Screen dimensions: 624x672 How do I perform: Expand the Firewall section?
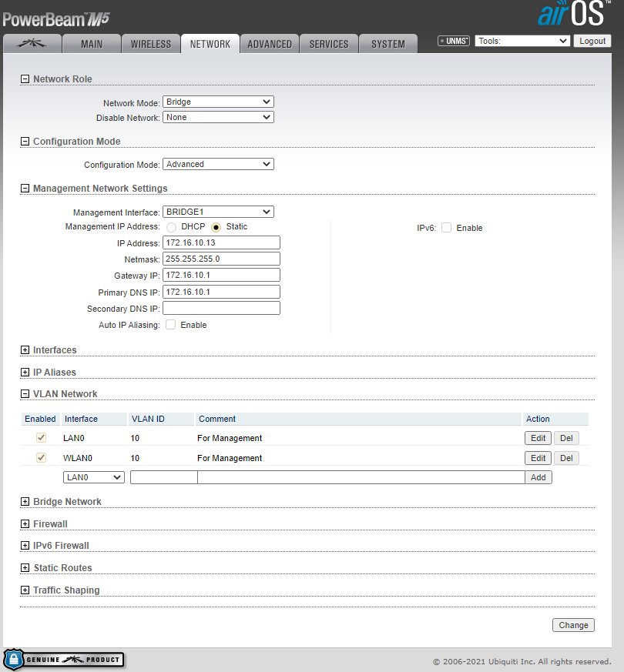(25, 523)
